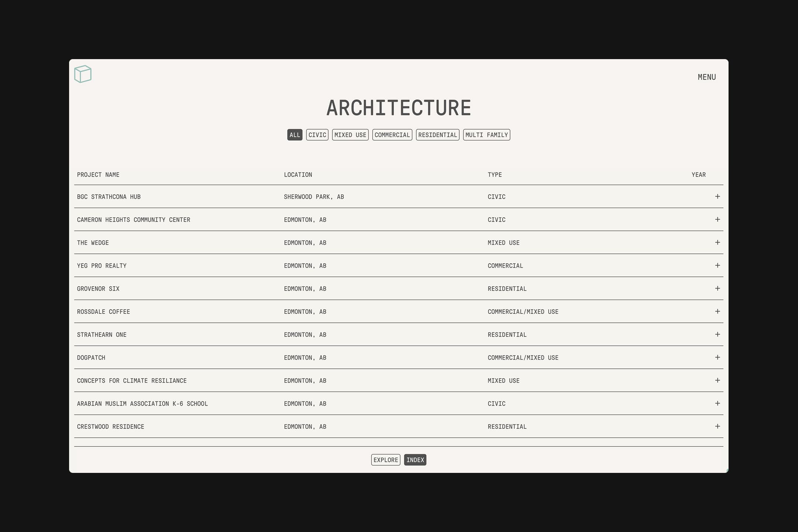The height and width of the screenshot is (532, 798).
Task: Click the cube logo icon
Action: [x=83, y=74]
